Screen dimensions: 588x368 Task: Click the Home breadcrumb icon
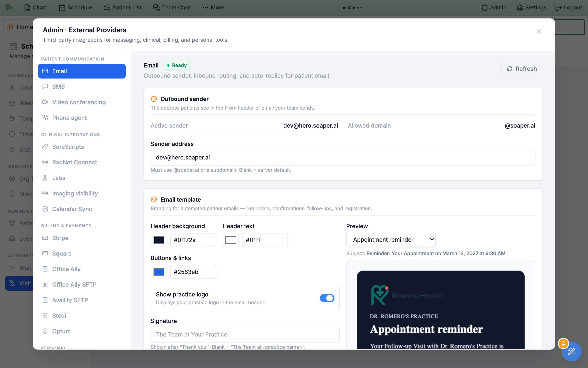pos(10,27)
